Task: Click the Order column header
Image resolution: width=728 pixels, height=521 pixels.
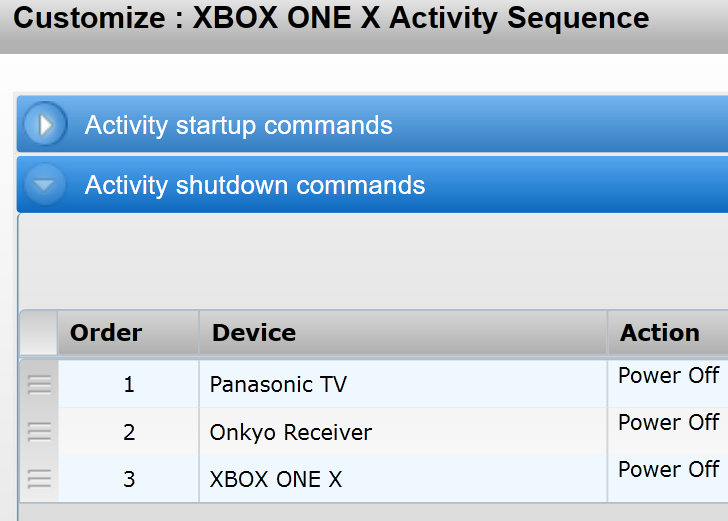Action: tap(129, 332)
